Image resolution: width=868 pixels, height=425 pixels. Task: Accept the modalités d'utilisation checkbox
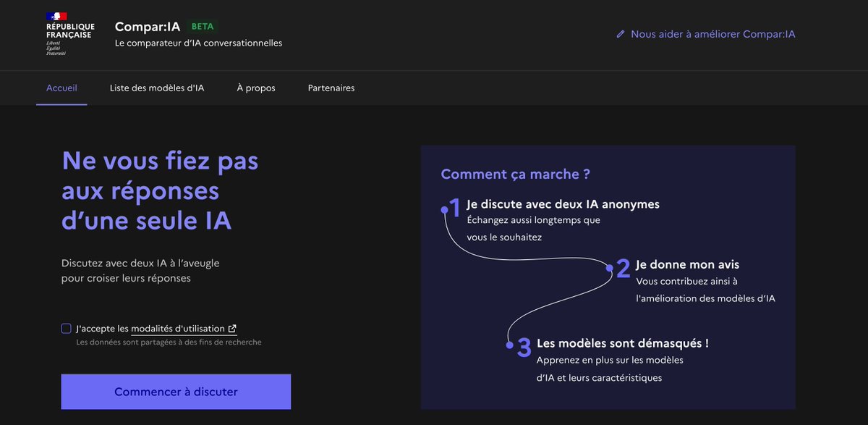point(67,329)
